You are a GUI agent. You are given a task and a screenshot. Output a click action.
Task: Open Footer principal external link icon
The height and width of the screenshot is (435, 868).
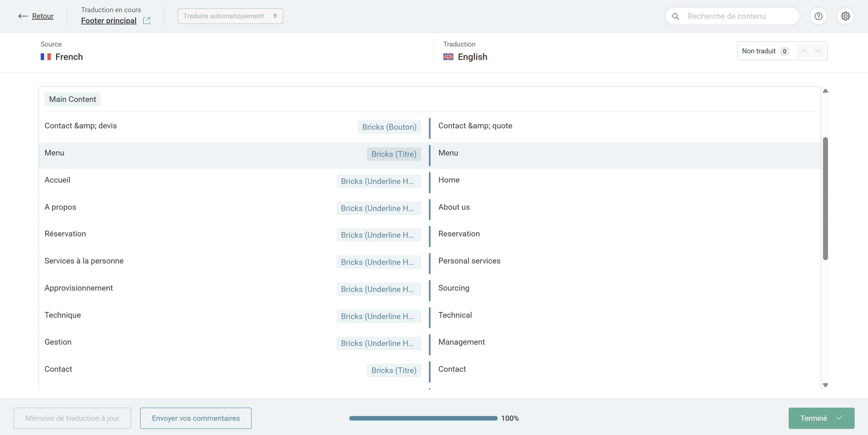(x=146, y=21)
